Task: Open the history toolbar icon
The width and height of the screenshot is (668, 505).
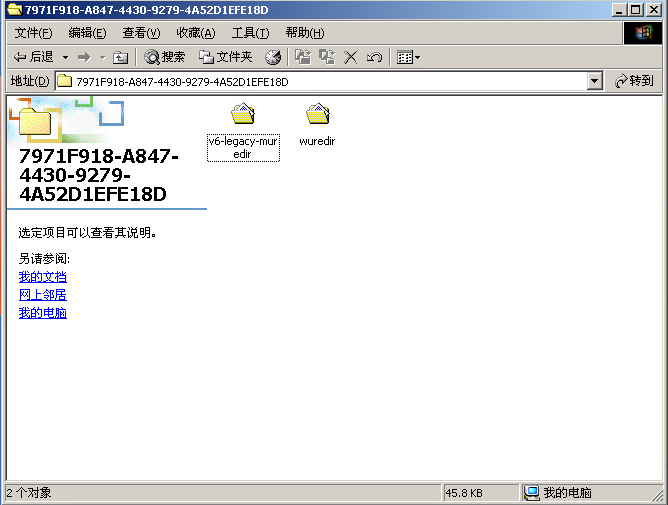Action: point(273,57)
